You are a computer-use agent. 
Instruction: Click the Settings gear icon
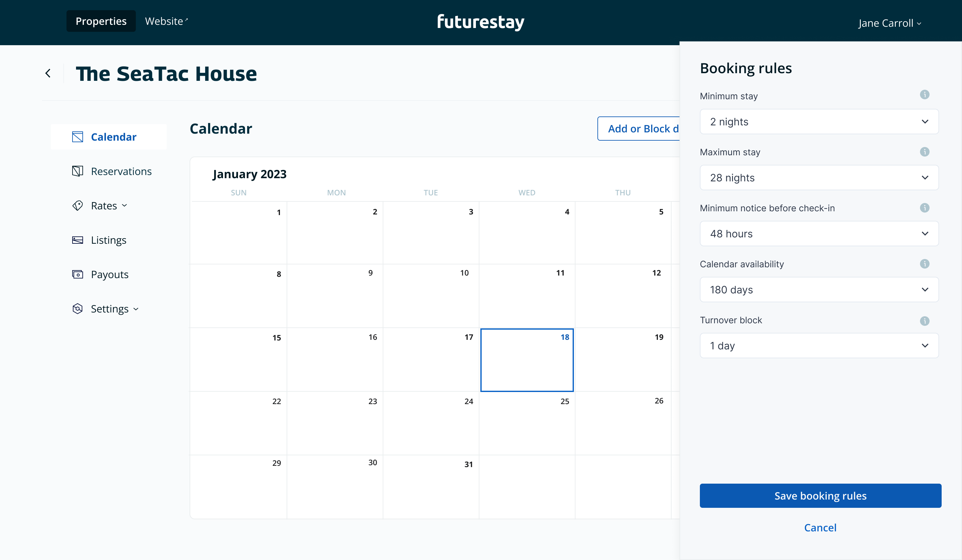point(78,308)
